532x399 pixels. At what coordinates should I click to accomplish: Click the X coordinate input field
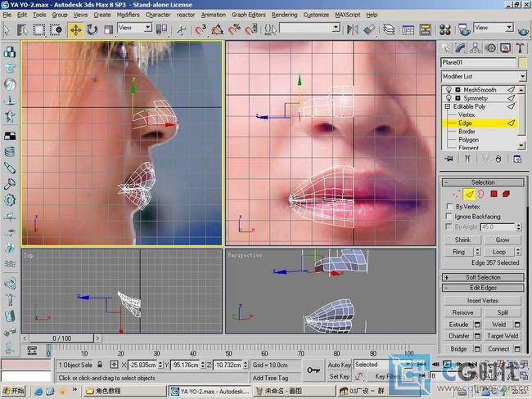point(143,365)
